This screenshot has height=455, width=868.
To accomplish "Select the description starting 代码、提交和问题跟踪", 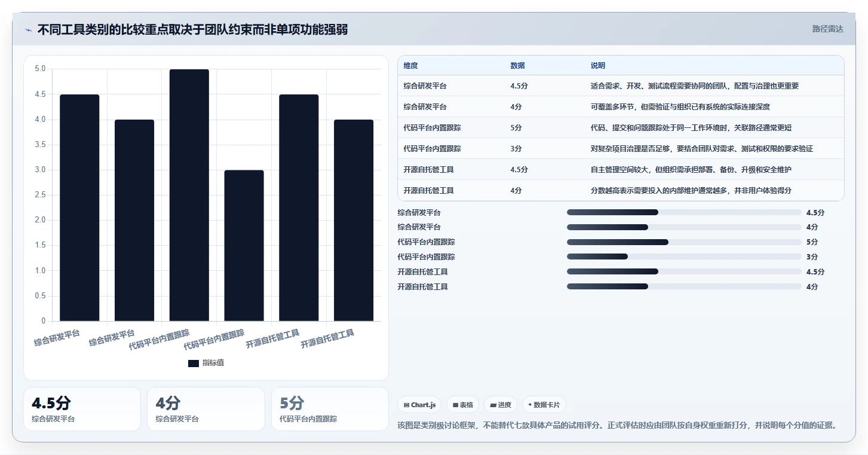I will click(x=691, y=127).
